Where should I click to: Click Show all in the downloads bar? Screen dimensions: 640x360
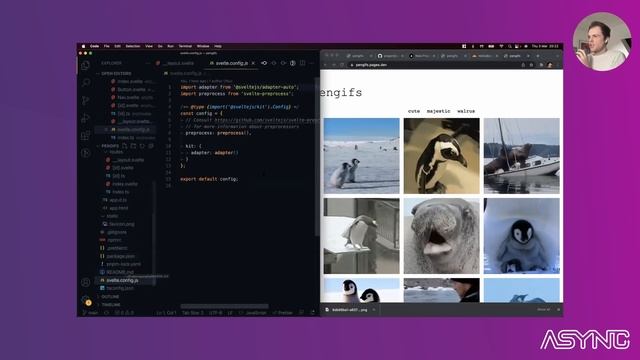pyautogui.click(x=543, y=309)
